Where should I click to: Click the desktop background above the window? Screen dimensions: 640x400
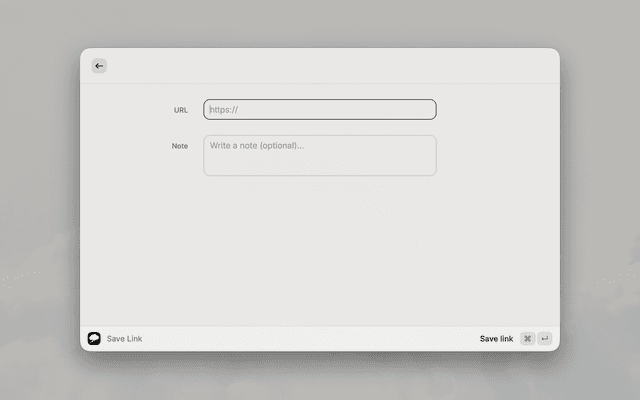click(320, 24)
